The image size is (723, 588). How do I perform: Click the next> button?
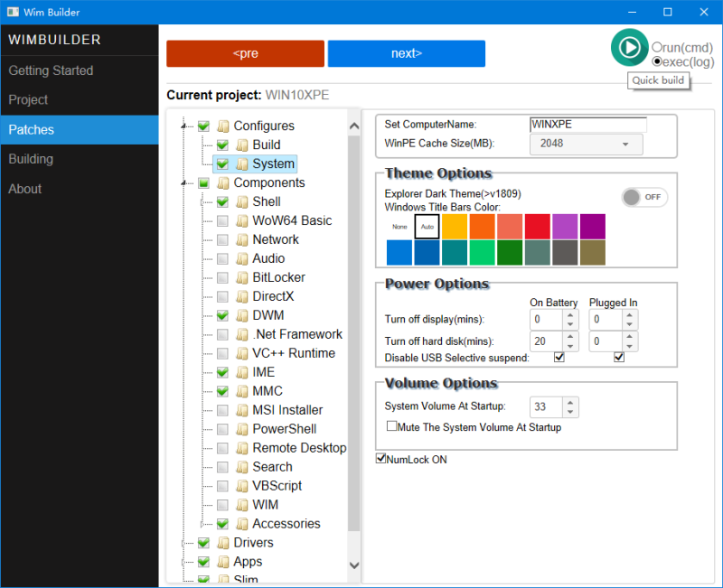tap(406, 53)
